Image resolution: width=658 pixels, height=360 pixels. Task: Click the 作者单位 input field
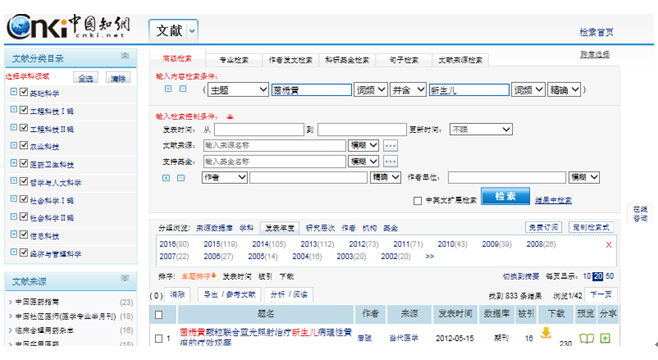pyautogui.click(x=507, y=177)
